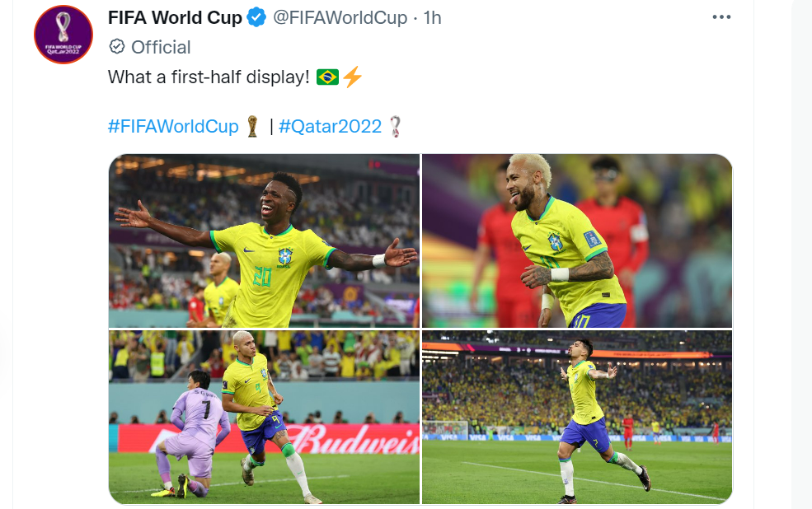Click the lightning bolt emoji

pyautogui.click(x=353, y=77)
